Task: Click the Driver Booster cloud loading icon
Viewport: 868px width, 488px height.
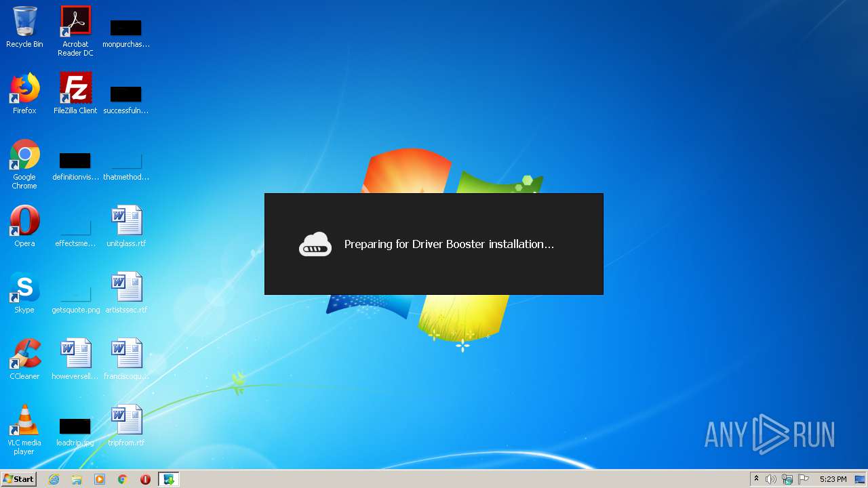Action: (x=315, y=244)
